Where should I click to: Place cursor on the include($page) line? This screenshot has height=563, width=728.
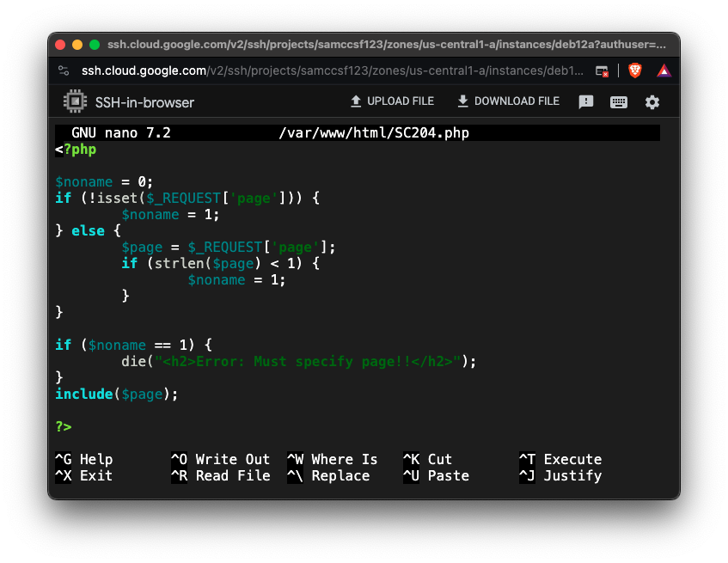pyautogui.click(x=117, y=394)
